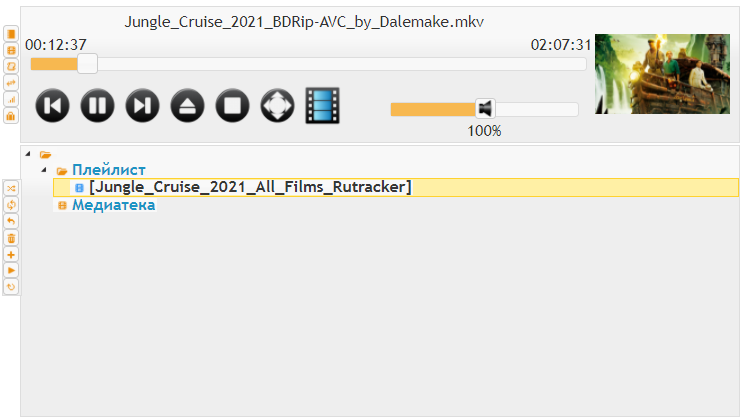Click the volume slider speaker handle
Viewport: 745px width, 418px height.
485,109
